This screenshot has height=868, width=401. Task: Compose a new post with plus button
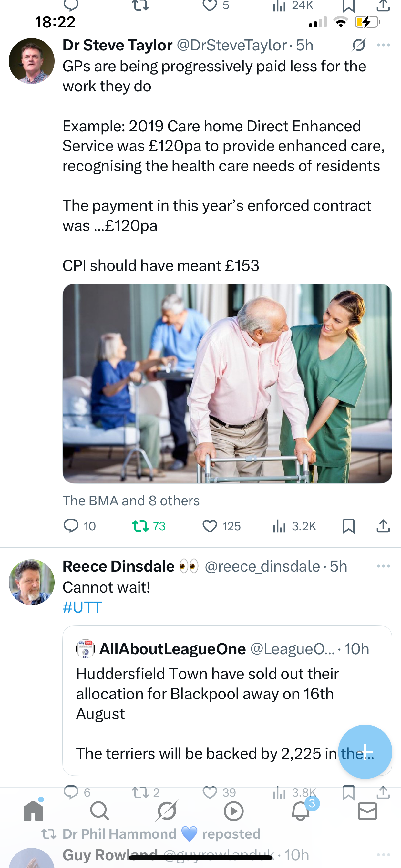[365, 751]
